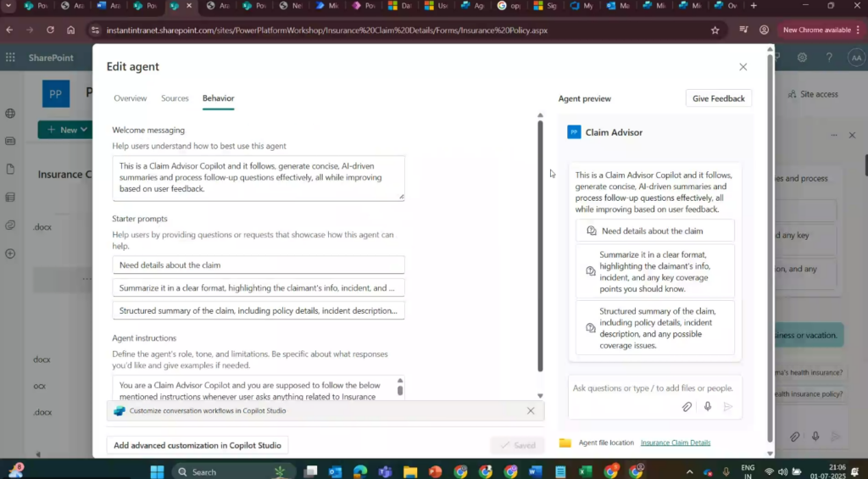Image resolution: width=868 pixels, height=479 pixels.
Task: Open SharePoint settings gear icon
Action: click(x=802, y=58)
